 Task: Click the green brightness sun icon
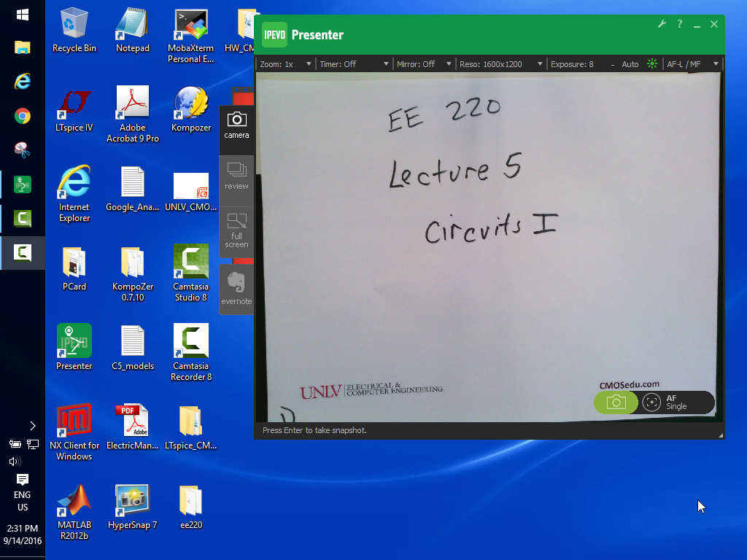point(652,64)
